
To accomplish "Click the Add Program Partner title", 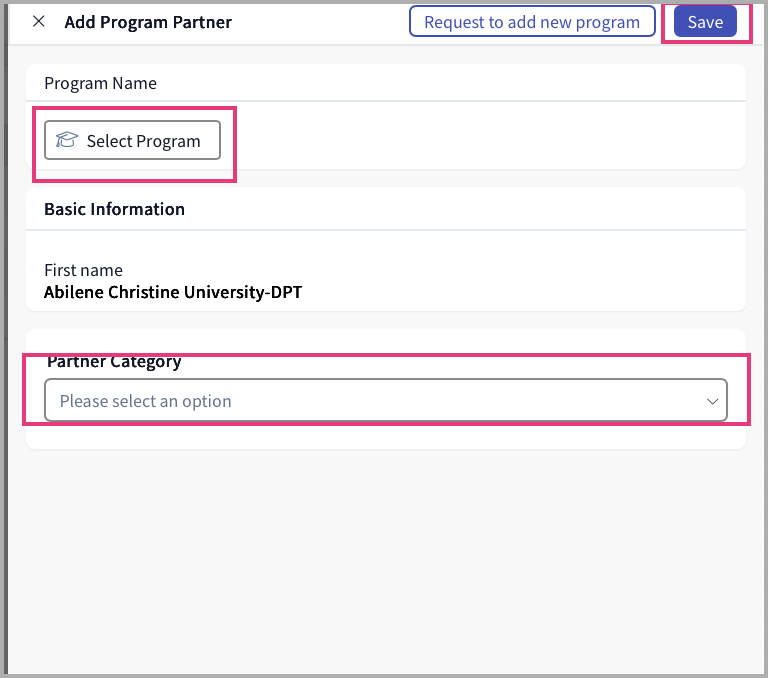I will click(148, 22).
